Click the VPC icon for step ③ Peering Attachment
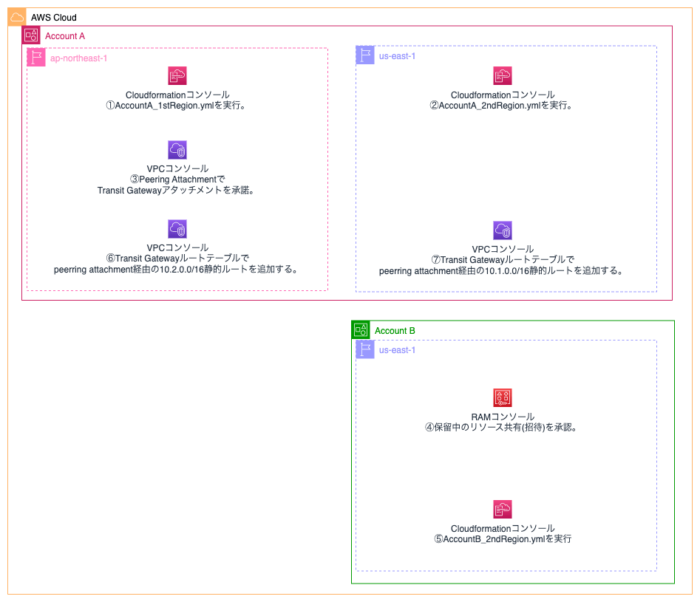Viewport: 700px width, 602px height. [x=177, y=150]
